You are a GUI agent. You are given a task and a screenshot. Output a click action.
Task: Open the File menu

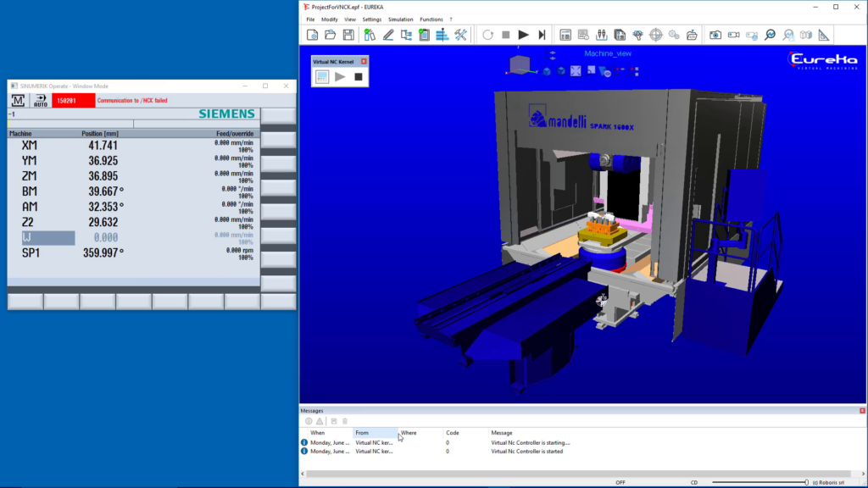coord(310,19)
